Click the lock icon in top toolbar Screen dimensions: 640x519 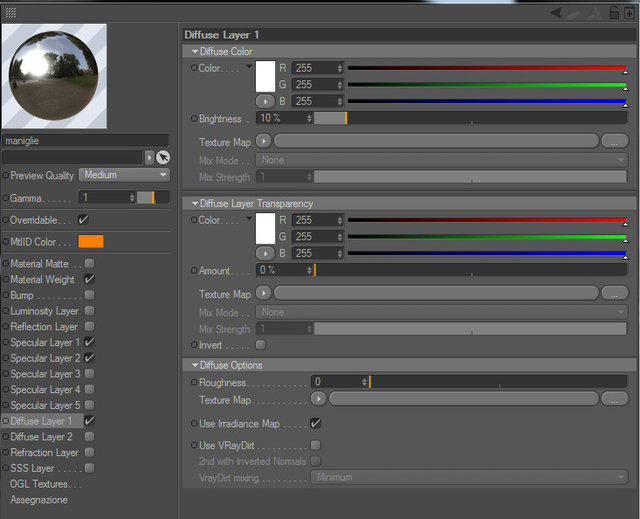coord(613,13)
